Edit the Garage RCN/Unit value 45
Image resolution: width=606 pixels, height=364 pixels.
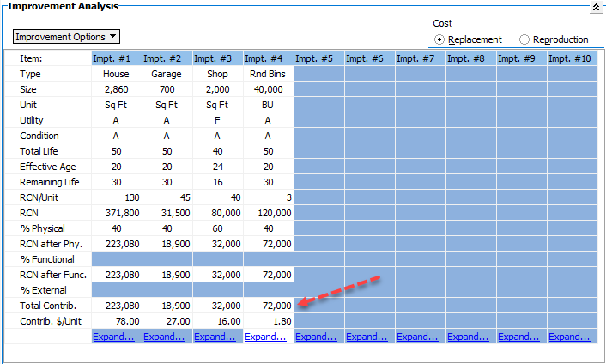167,197
